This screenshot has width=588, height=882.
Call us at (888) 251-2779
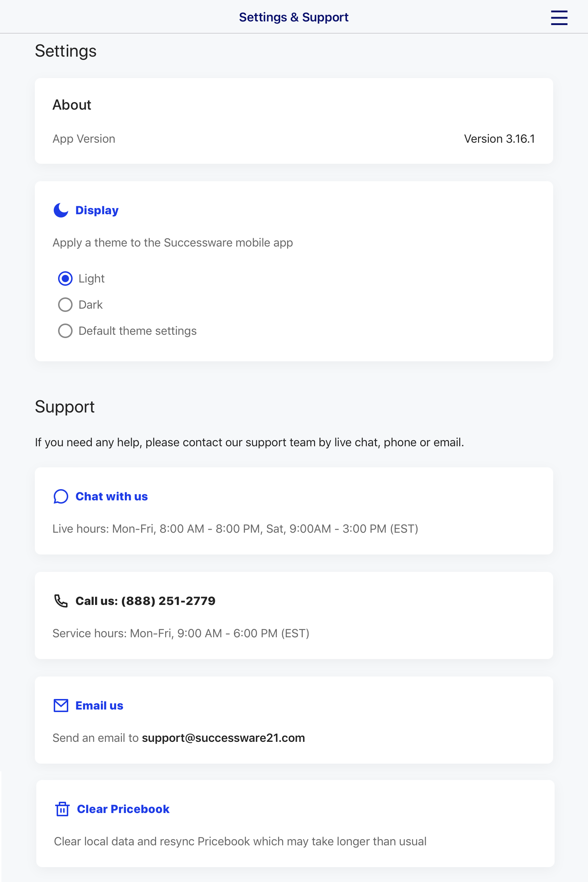tap(146, 601)
